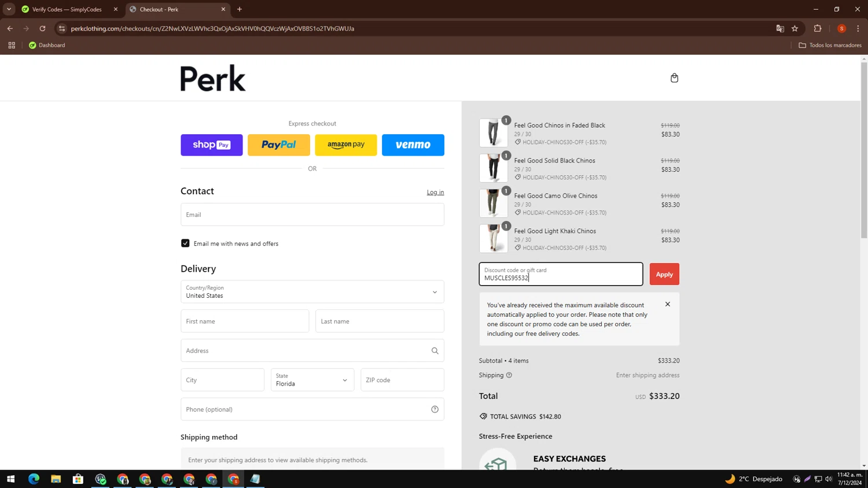Toggle Email me with news and offers

click(x=185, y=243)
